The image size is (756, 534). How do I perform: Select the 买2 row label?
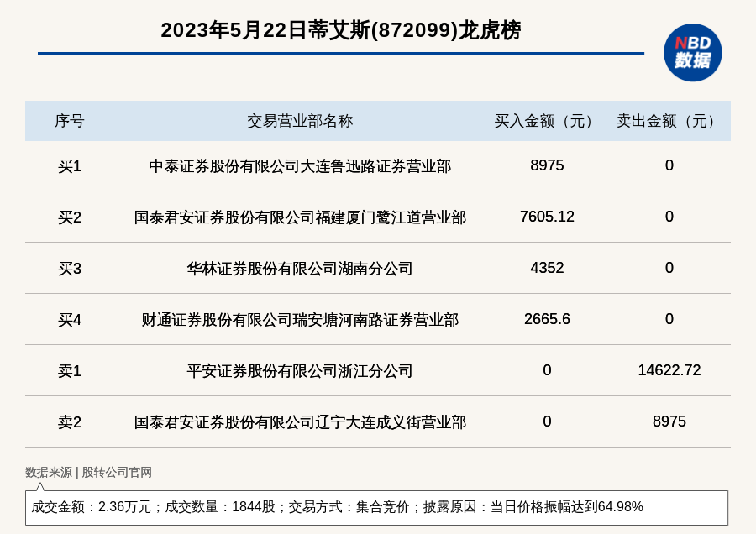click(70, 217)
